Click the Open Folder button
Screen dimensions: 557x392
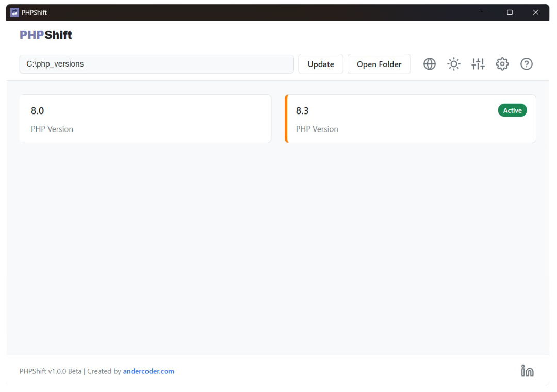click(x=379, y=64)
